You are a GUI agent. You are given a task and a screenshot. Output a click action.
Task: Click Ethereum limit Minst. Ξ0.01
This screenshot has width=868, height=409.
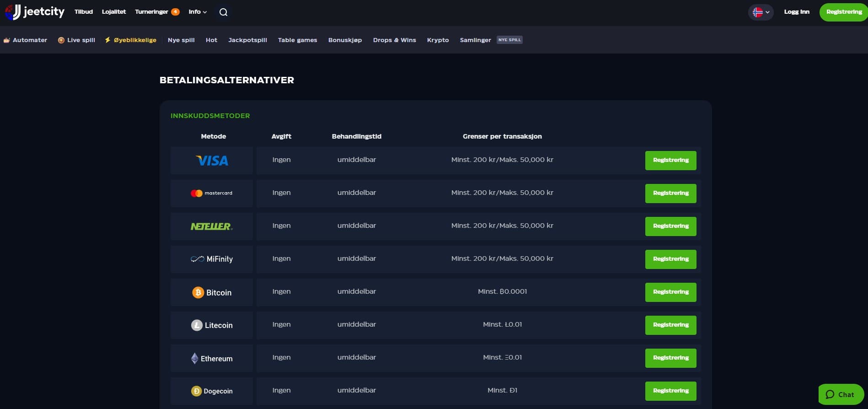[x=502, y=357]
